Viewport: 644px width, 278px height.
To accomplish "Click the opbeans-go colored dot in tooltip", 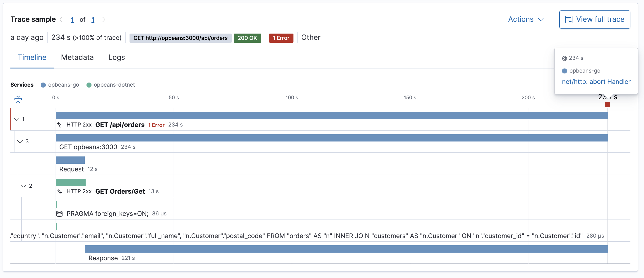I will [x=565, y=71].
